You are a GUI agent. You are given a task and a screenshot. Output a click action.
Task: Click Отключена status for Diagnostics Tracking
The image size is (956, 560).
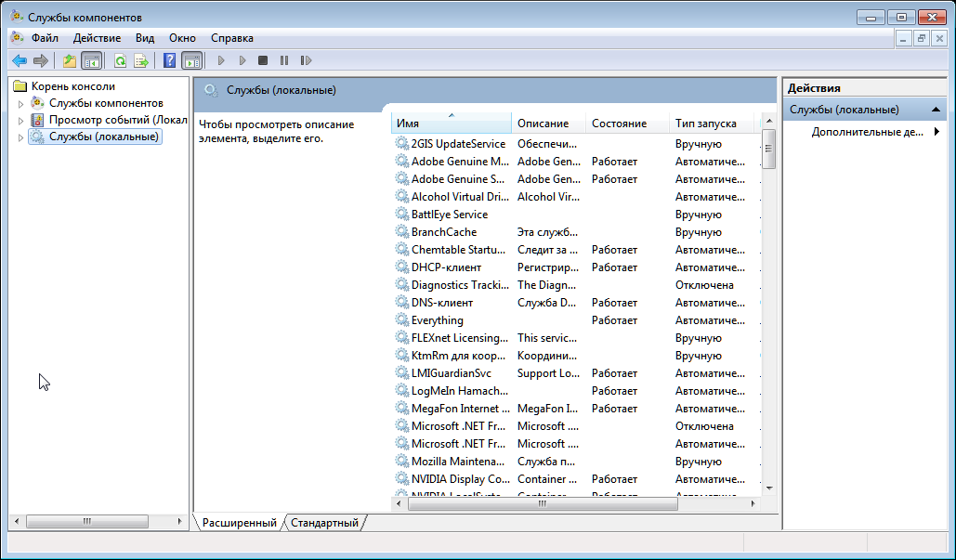click(x=704, y=284)
